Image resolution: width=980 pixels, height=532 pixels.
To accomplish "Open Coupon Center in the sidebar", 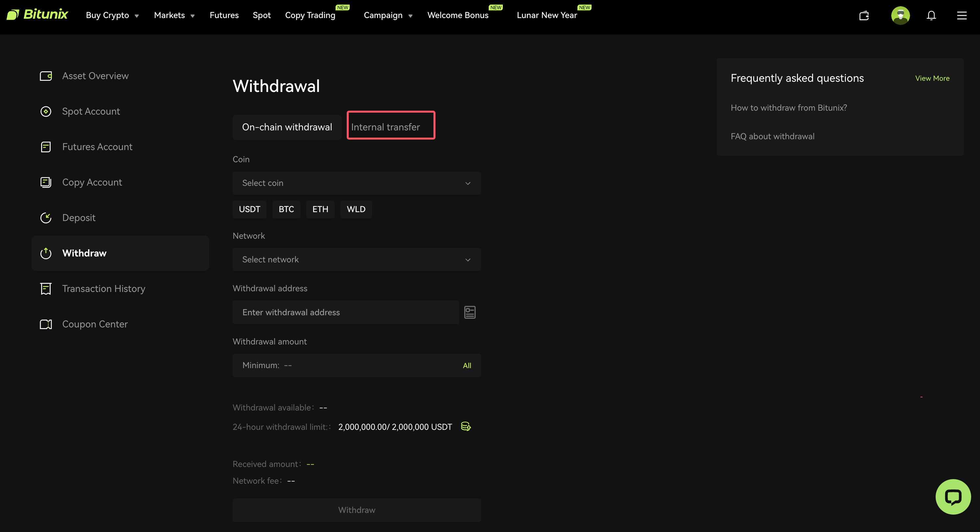I will click(95, 324).
